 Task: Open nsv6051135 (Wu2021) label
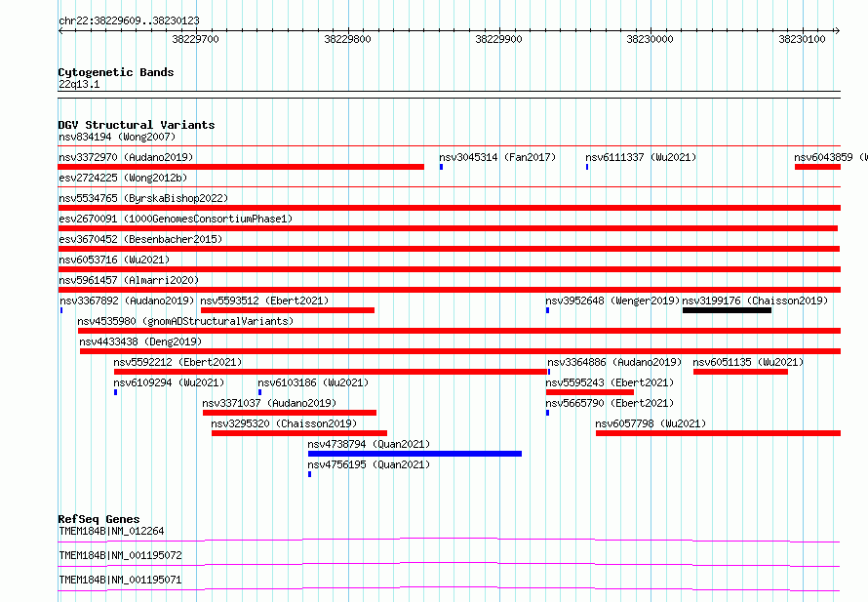[748, 362]
